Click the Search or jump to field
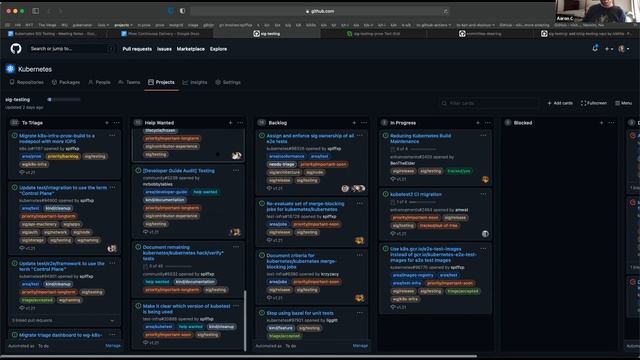 coord(72,49)
